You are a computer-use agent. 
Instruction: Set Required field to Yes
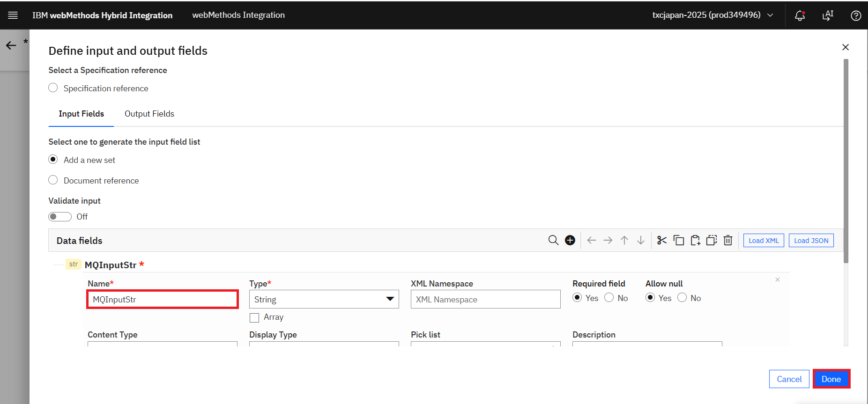(577, 298)
